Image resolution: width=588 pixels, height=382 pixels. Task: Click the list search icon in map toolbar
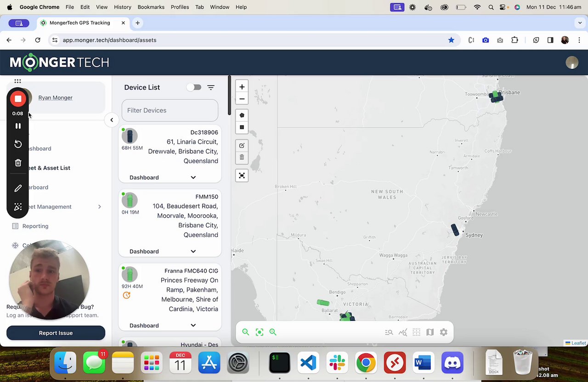389,332
